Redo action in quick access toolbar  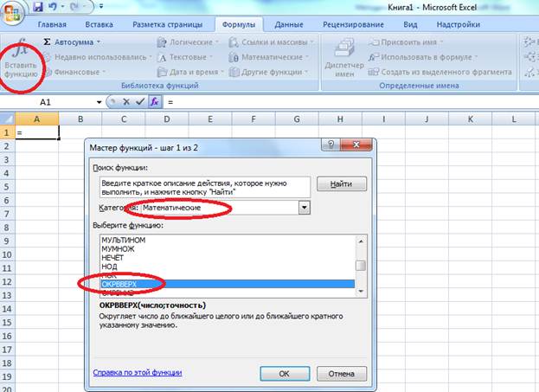[x=74, y=6]
